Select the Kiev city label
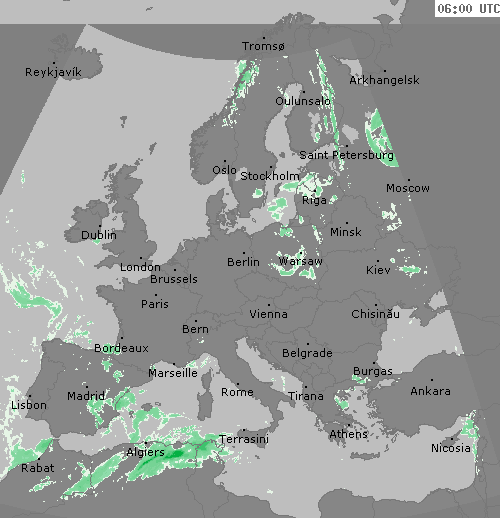500x518 pixels. pyautogui.click(x=378, y=270)
